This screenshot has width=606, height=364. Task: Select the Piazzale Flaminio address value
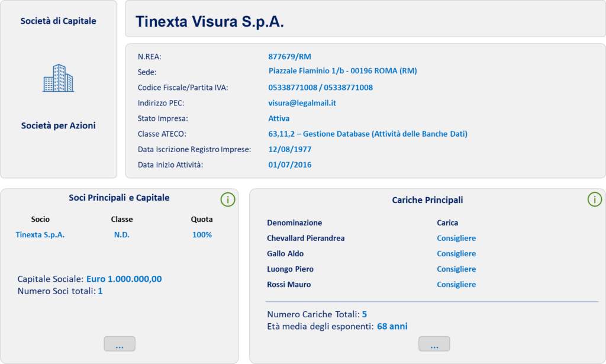click(343, 71)
